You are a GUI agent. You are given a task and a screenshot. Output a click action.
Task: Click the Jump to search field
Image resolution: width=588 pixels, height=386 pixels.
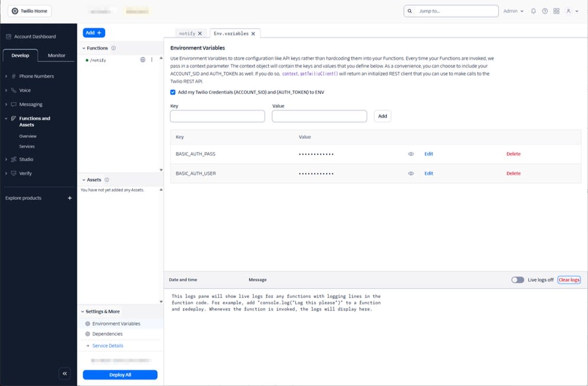450,11
